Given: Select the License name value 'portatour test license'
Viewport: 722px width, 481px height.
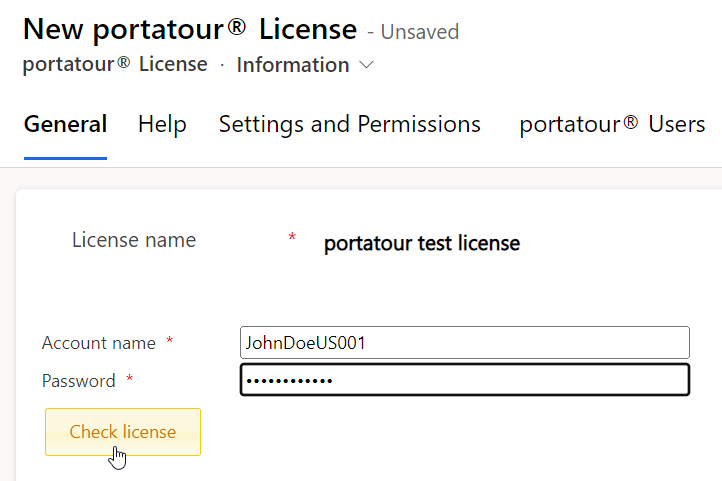Looking at the screenshot, I should [421, 243].
